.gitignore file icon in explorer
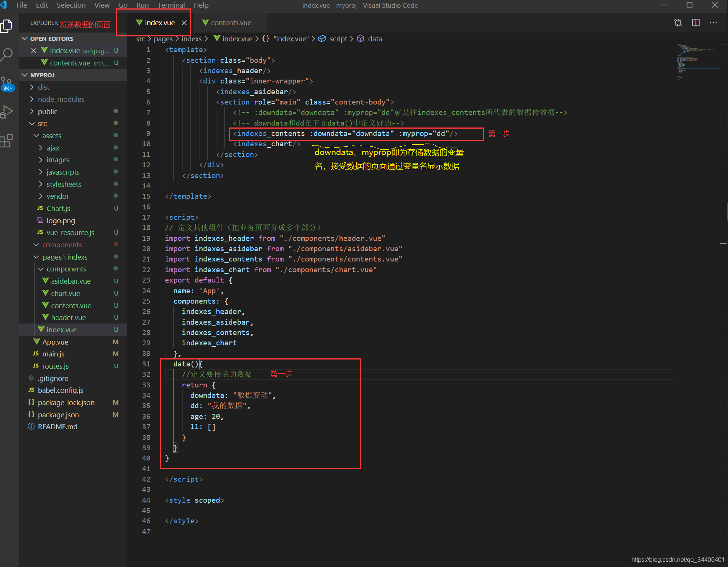This screenshot has height=567, width=728. coord(31,378)
